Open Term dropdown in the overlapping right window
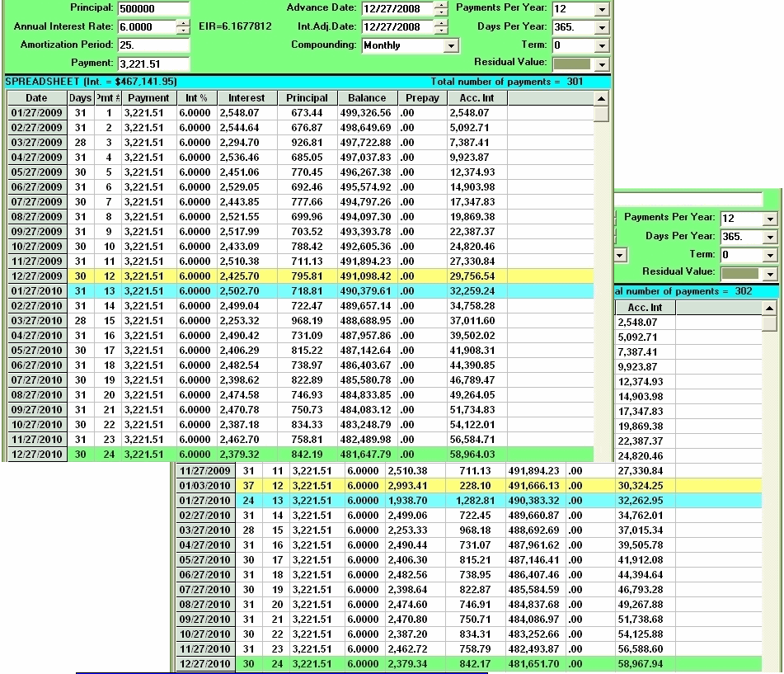 pos(770,255)
